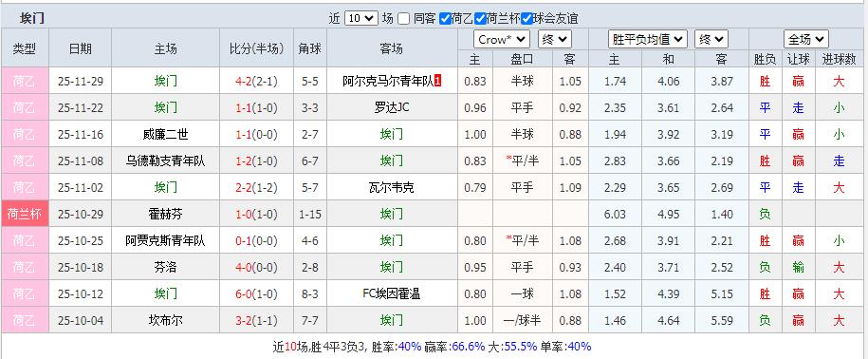The width and height of the screenshot is (868, 359).
Task: Open 罗达JC team link
Action: 392,108
